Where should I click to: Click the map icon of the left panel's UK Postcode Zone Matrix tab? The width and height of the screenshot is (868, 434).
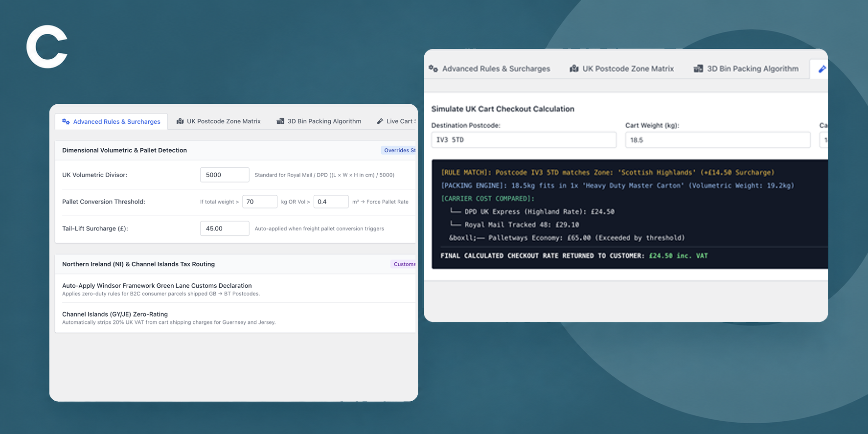180,121
